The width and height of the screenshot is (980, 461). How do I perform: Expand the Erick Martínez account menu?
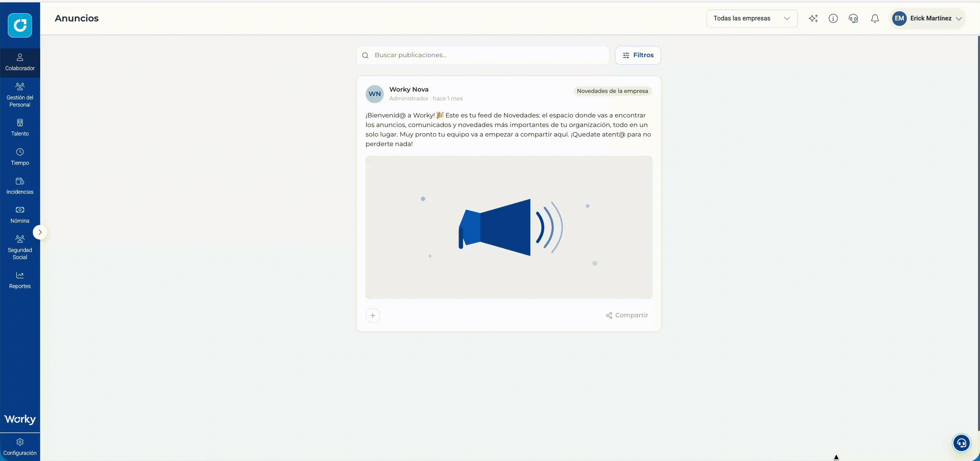coord(959,19)
